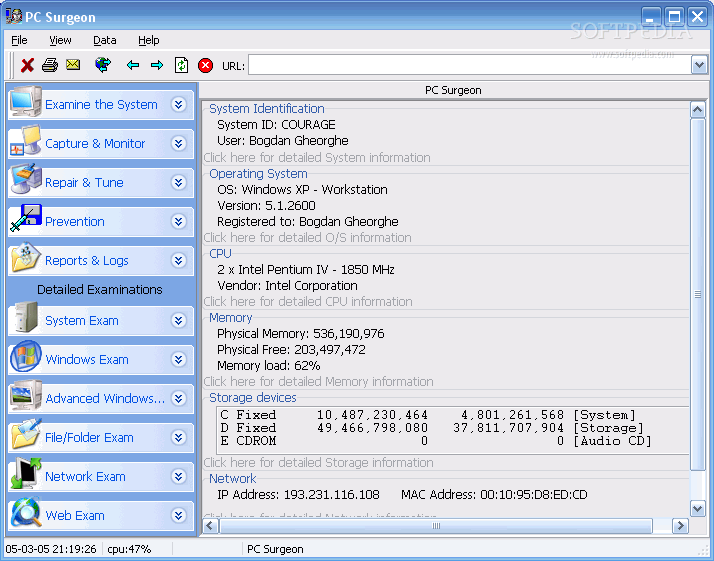Click the Web Exam magnifier globe icon
The width and height of the screenshot is (714, 561).
[x=26, y=512]
